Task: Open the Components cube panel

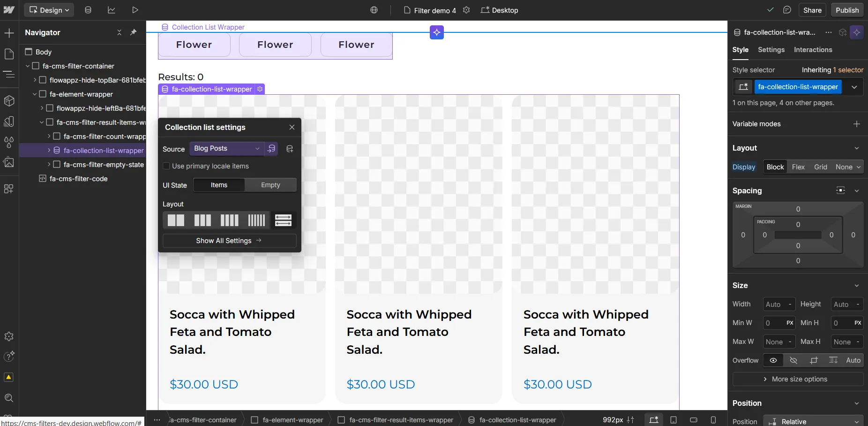Action: click(x=9, y=100)
